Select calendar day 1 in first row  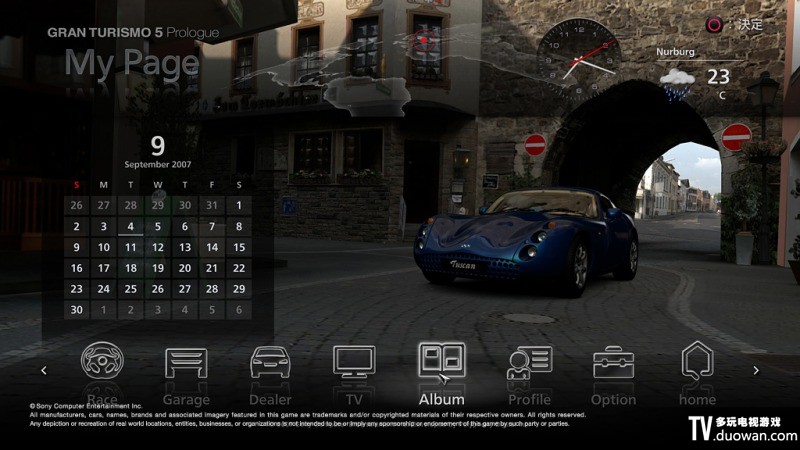[x=239, y=206]
